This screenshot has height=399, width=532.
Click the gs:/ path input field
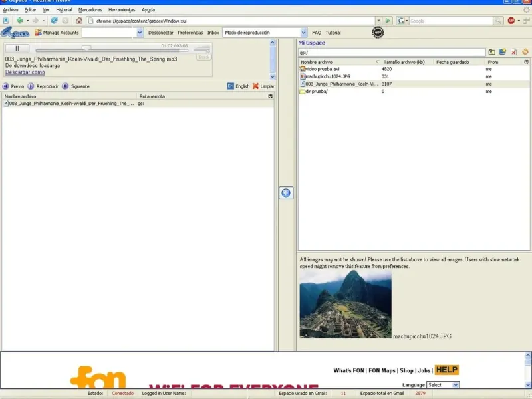coord(392,53)
